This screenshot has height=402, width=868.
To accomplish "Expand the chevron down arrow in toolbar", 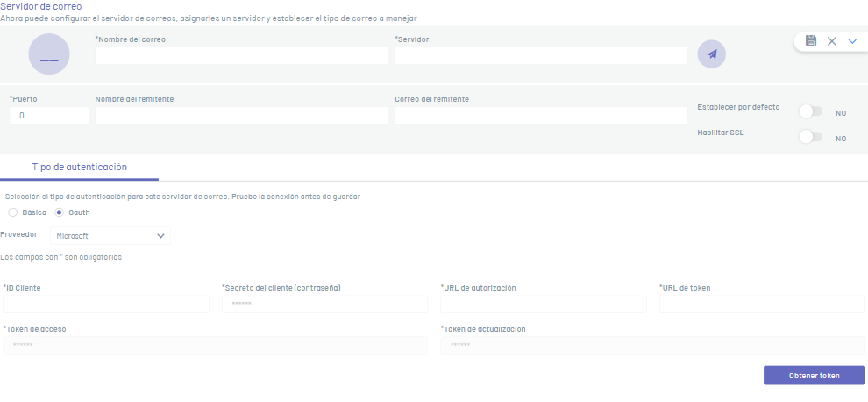I will click(x=852, y=41).
